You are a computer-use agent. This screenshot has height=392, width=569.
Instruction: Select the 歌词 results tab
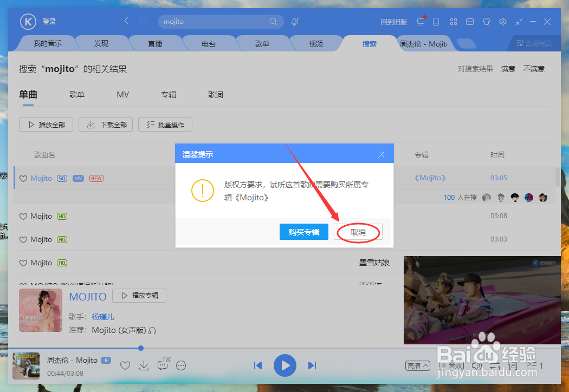pos(215,95)
